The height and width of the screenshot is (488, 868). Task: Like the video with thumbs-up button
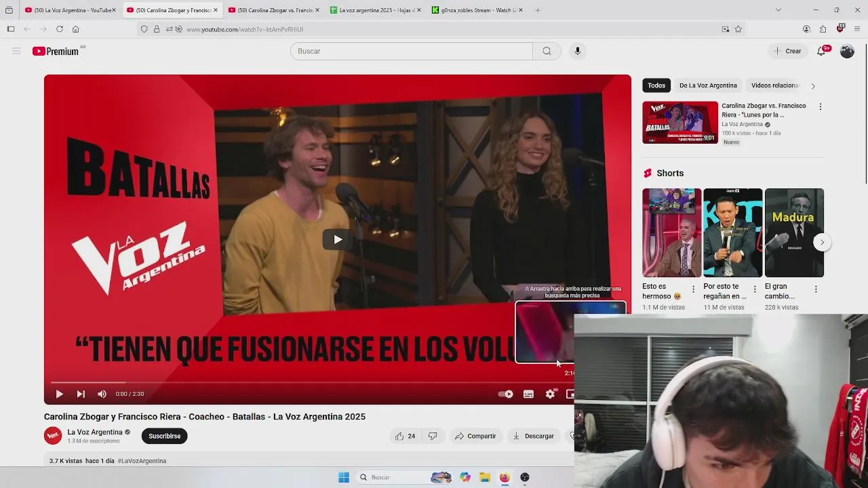[x=405, y=436]
